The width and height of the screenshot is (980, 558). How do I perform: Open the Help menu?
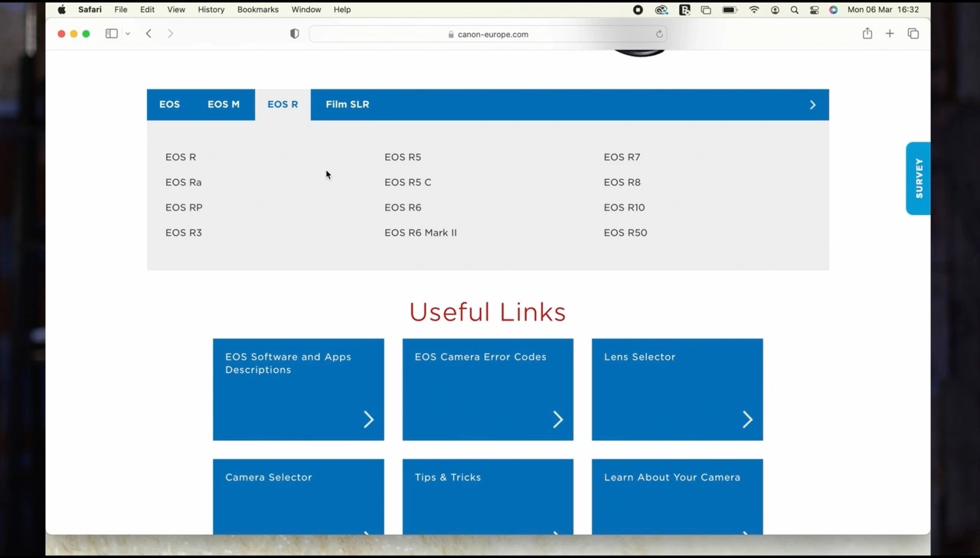click(342, 10)
